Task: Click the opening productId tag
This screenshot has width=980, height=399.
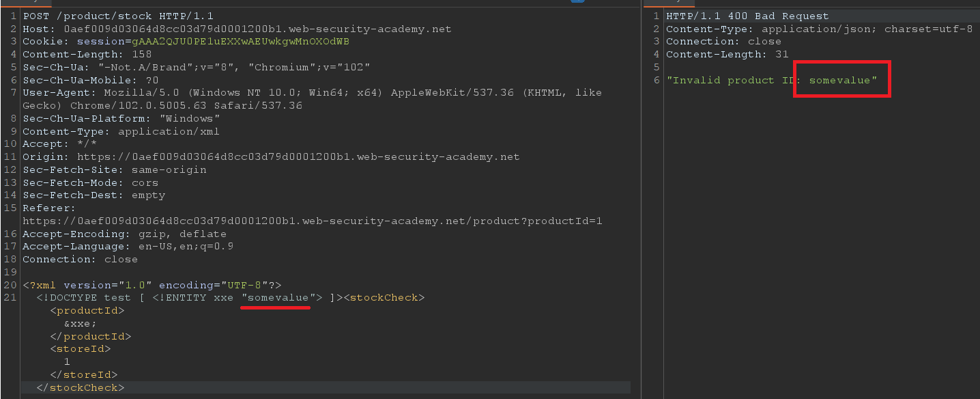Action: point(87,310)
